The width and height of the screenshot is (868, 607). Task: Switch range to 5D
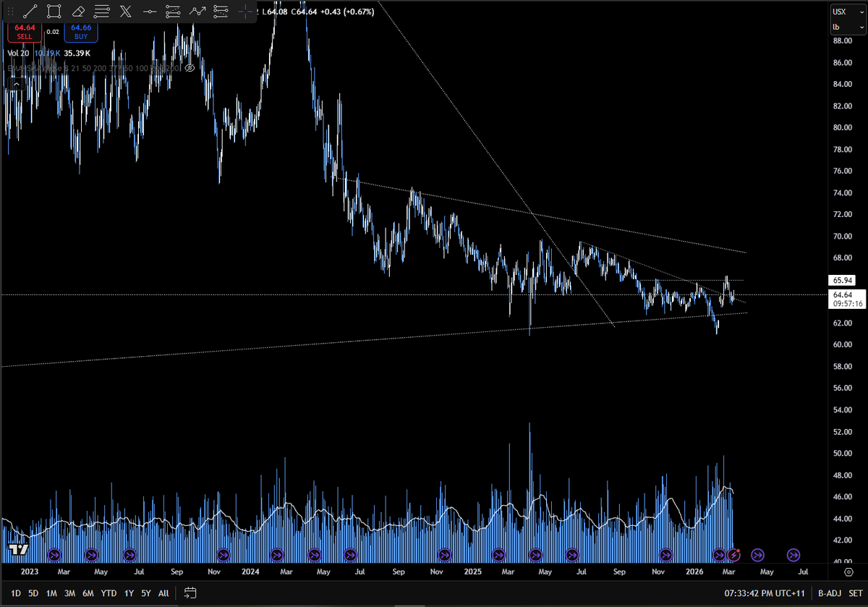click(33, 593)
